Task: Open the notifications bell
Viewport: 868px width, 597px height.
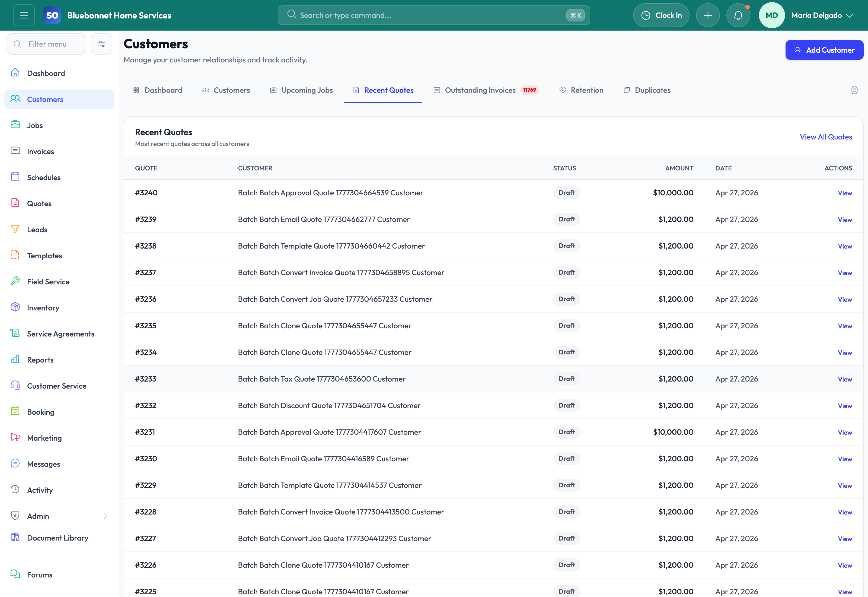Action: click(738, 15)
